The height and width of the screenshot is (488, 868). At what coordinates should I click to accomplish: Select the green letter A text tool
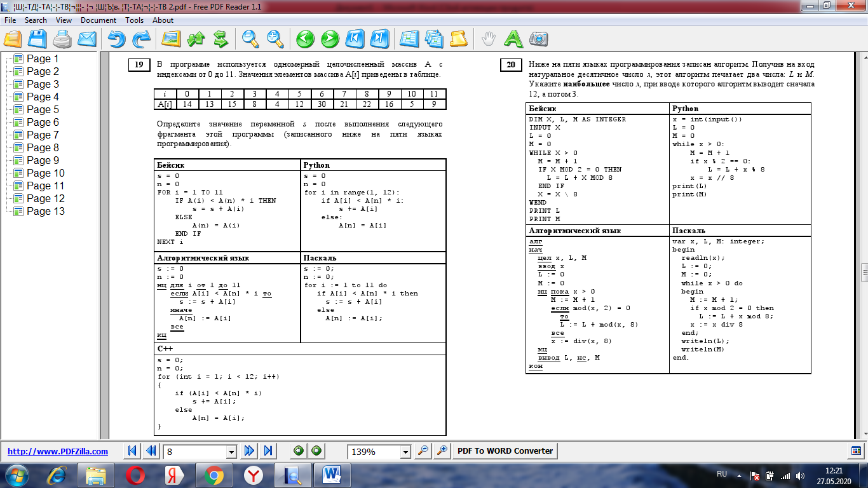[x=513, y=39]
